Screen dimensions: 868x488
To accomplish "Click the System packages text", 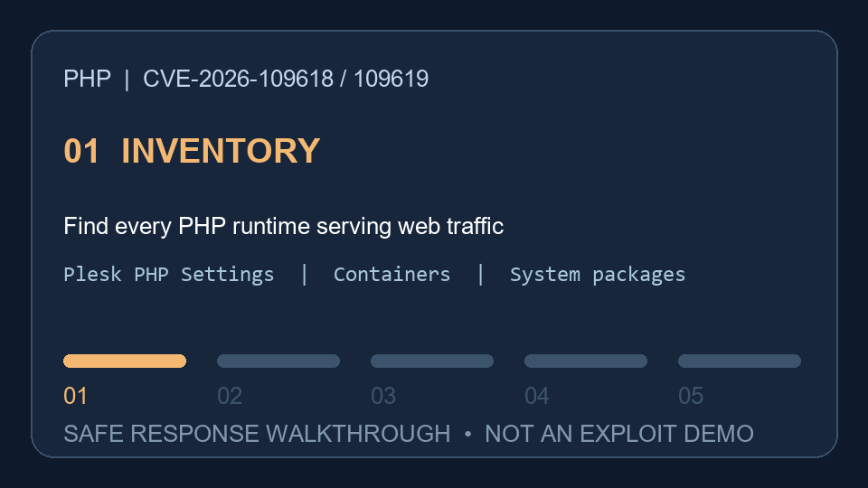I will [598, 275].
